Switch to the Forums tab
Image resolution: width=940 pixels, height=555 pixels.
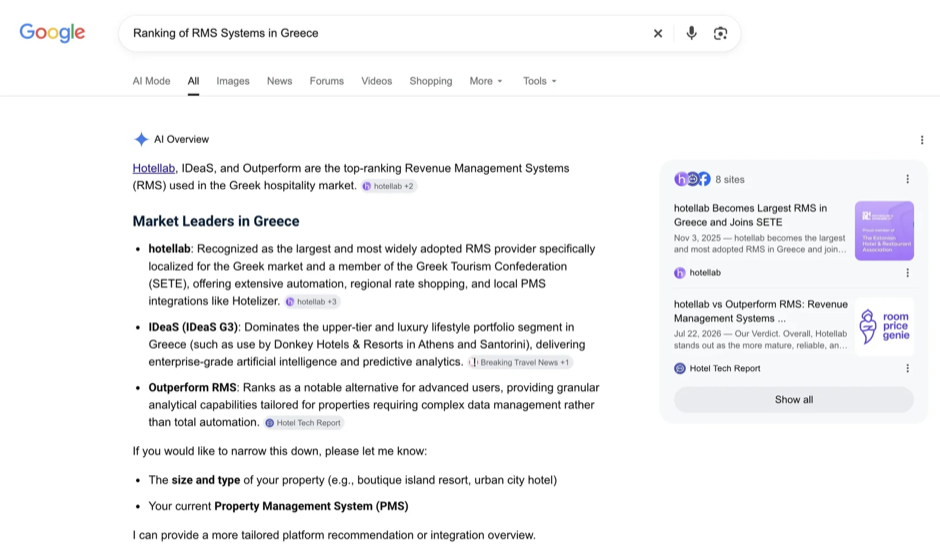coord(327,81)
